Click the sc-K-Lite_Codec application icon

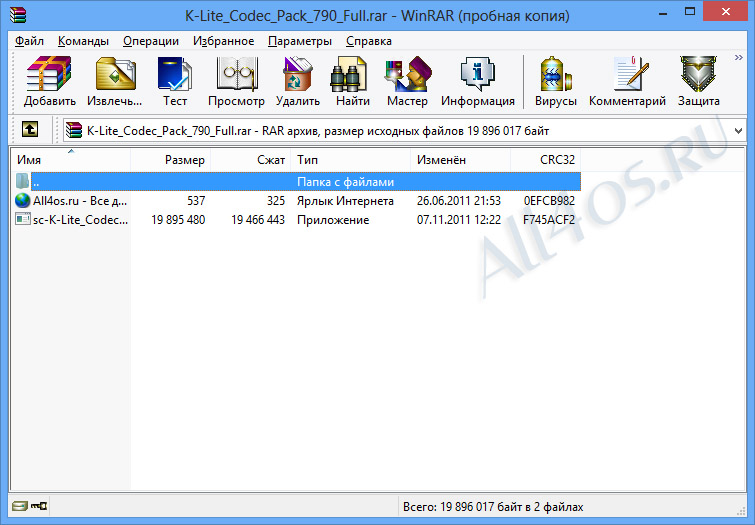click(x=23, y=219)
